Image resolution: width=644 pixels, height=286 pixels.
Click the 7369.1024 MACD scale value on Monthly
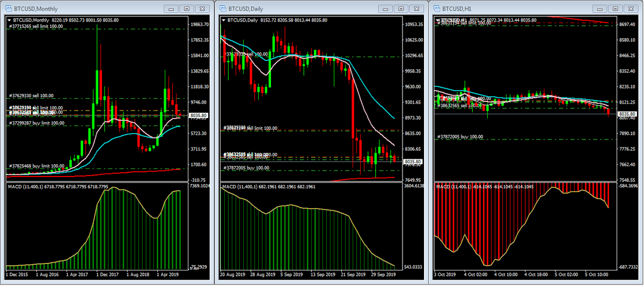click(200, 186)
